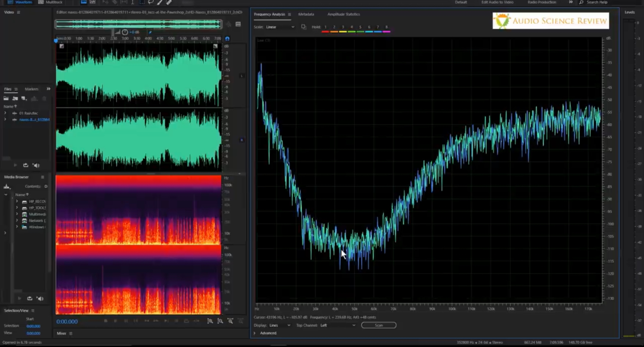Click the Import File icon in Files panel
The image size is (644, 347).
[15, 98]
